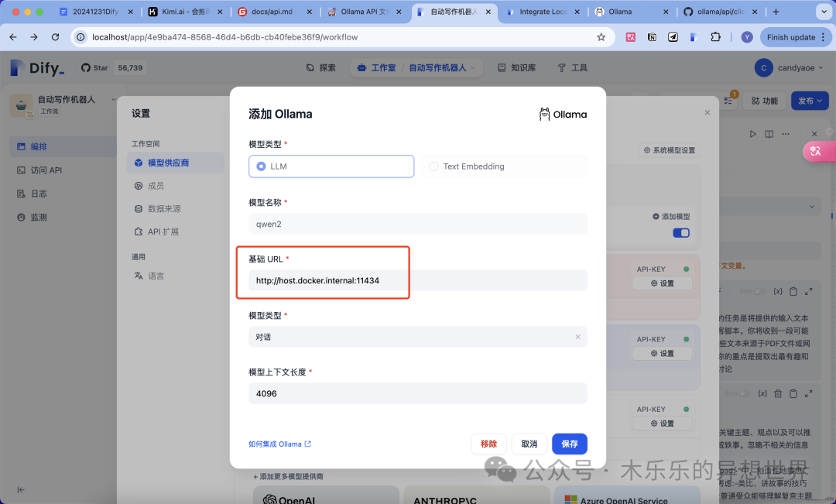Expand 自动写作机器人 breadcrumb dropdown
The image size is (836, 504).
(441, 67)
